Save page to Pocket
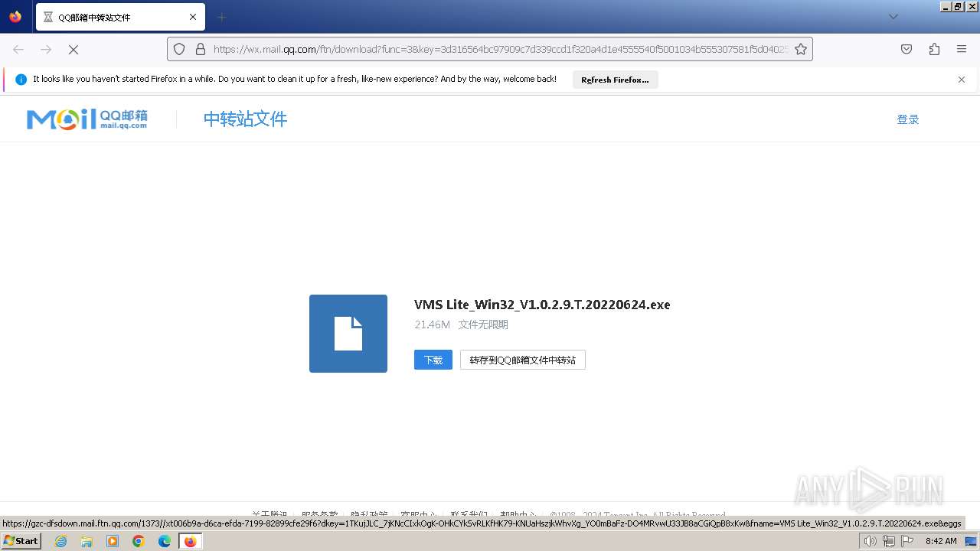980x551 pixels. (906, 49)
